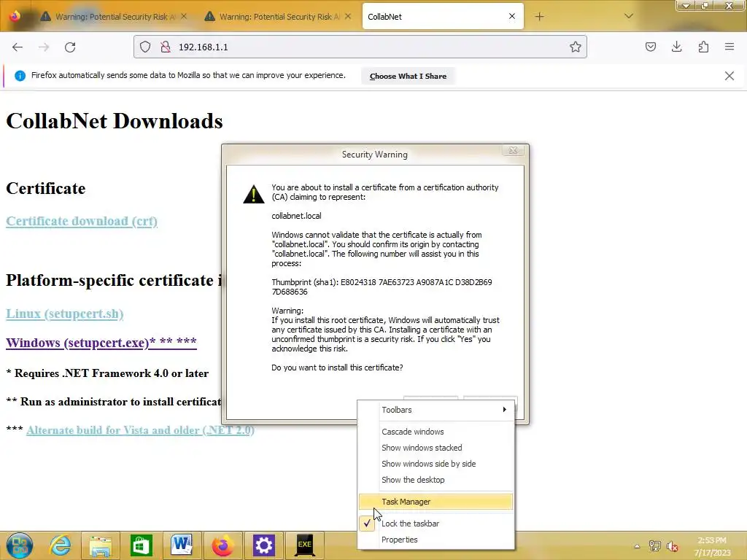Open the Save to Pocket button
The width and height of the screenshot is (747, 560).
tap(650, 47)
